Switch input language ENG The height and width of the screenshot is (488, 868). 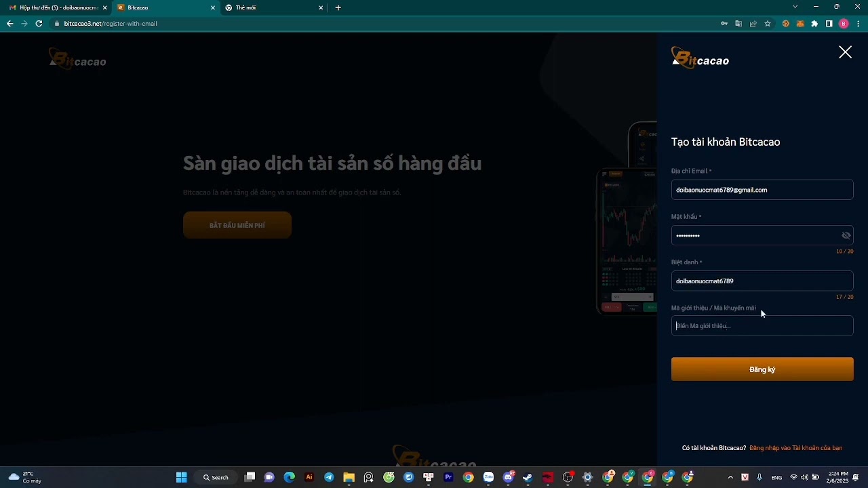pyautogui.click(x=776, y=477)
